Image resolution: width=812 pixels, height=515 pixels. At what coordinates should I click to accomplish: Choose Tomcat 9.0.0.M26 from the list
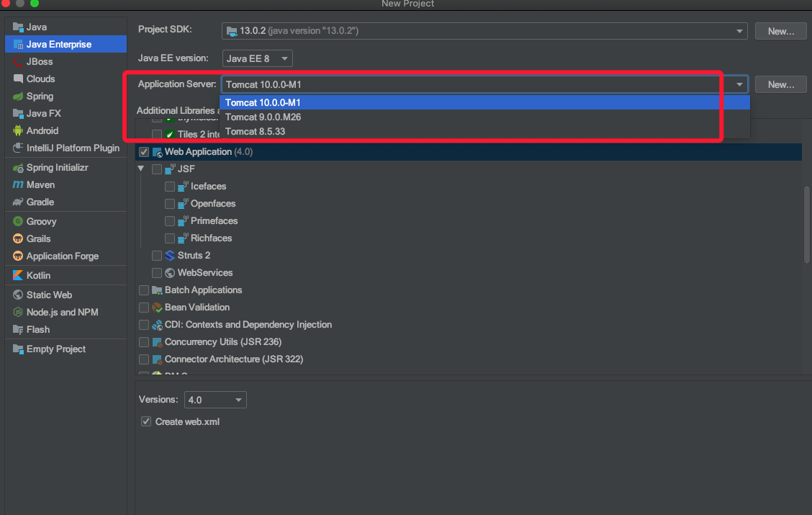(484, 117)
